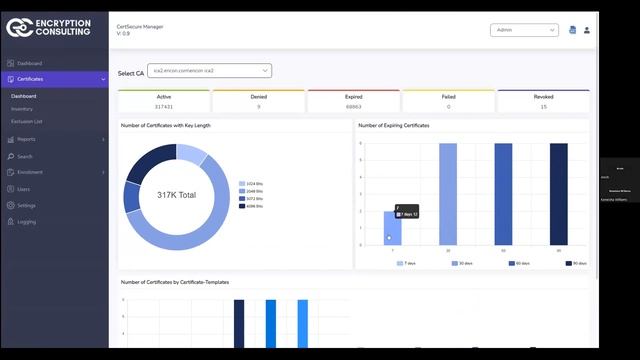Click the CertSecure Manager title text
Viewport: 640px width, 360px height.
140,27
